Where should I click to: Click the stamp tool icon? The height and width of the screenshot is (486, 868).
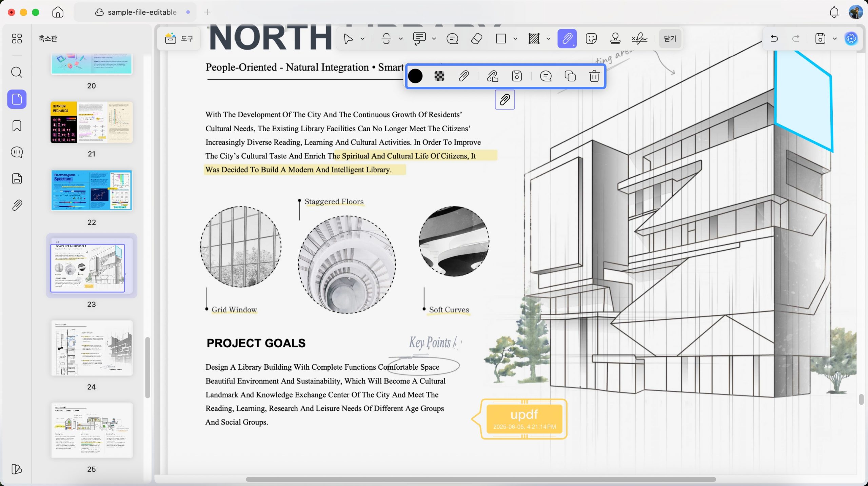coord(615,39)
